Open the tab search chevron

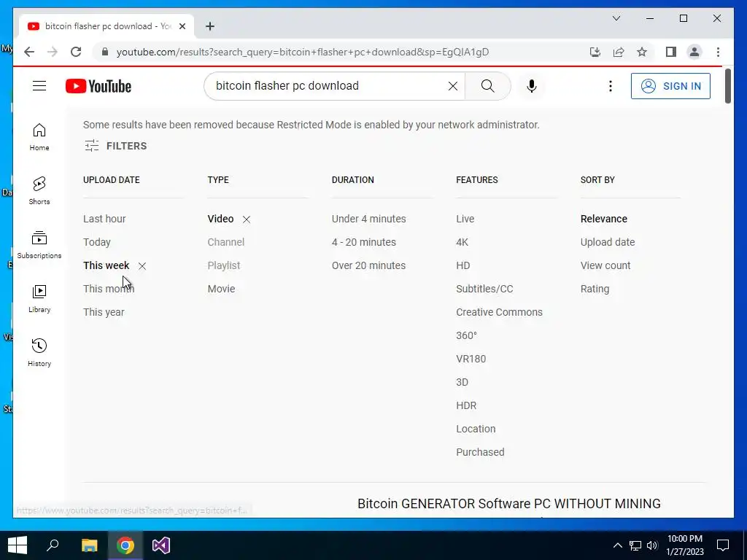616,18
